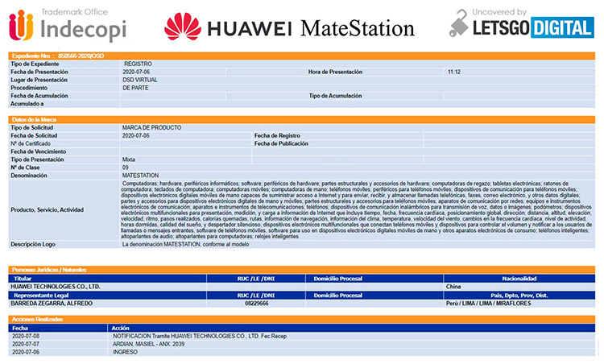
Task: Click the MATESTATION denomination value
Action: (141, 176)
